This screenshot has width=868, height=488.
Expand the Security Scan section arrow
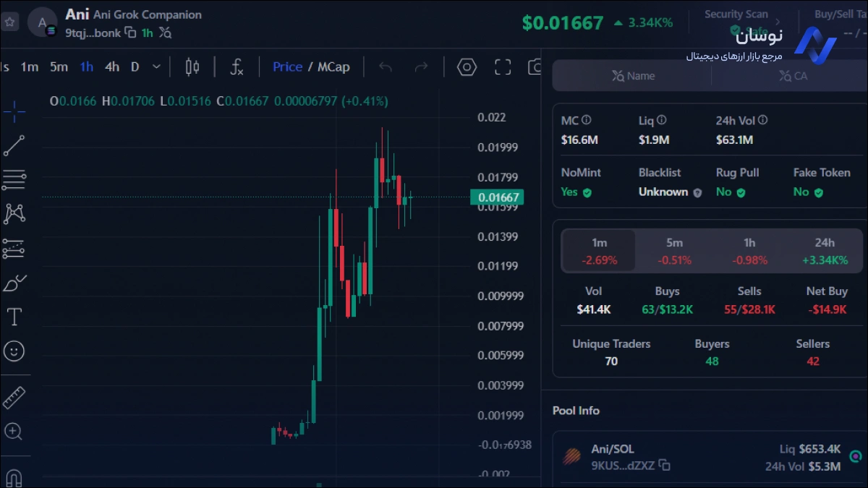(x=778, y=22)
